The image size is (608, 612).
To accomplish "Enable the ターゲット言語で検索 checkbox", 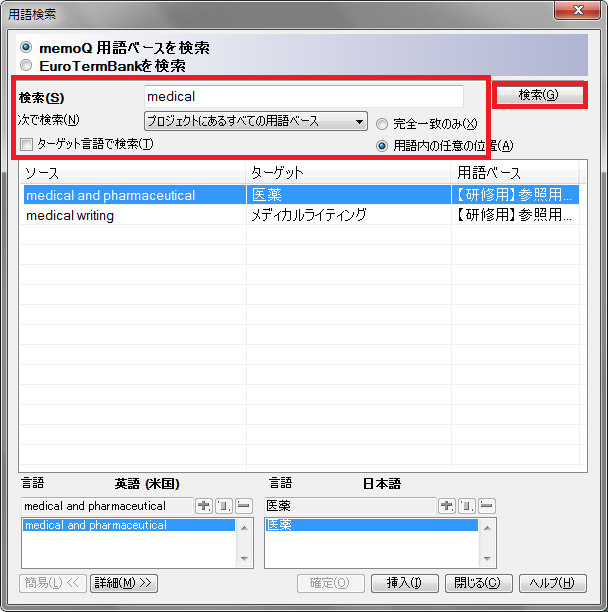I will click(28, 145).
